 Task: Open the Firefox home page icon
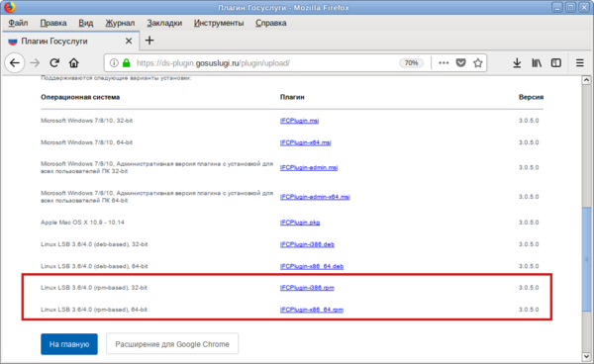[74, 63]
